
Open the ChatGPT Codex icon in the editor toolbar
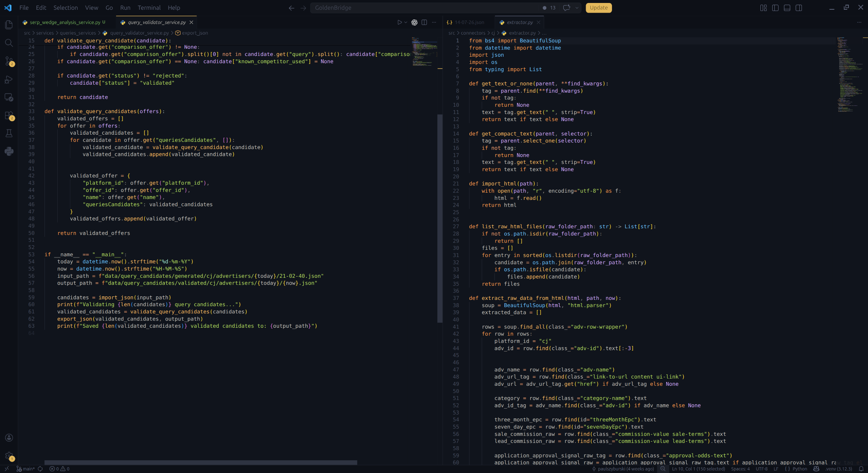(415, 22)
